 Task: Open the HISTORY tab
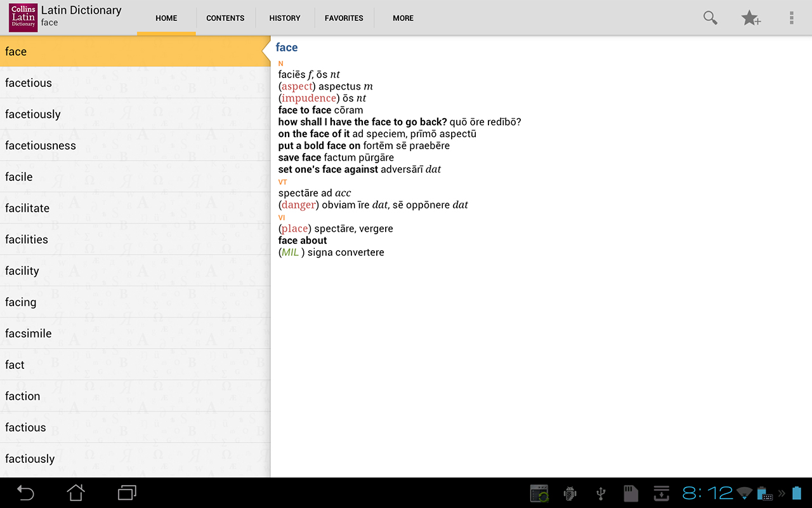(x=284, y=18)
